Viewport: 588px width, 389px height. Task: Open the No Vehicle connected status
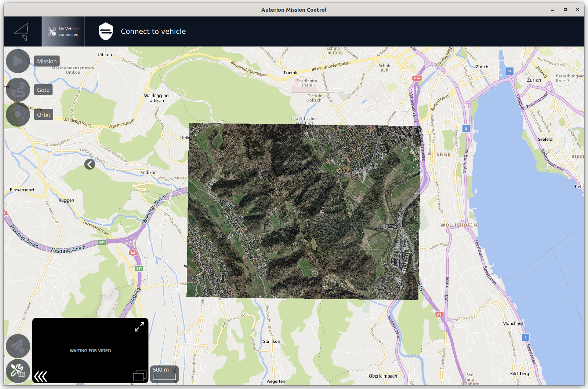pyautogui.click(x=63, y=32)
